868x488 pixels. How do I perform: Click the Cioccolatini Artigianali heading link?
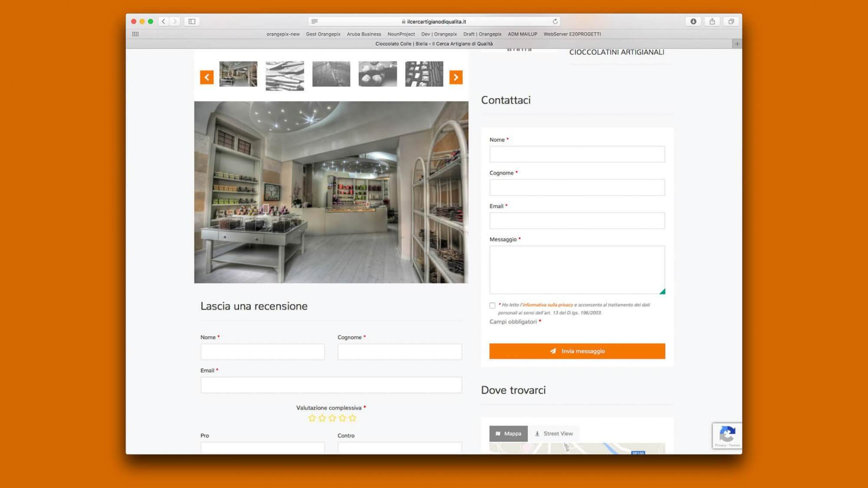click(617, 52)
